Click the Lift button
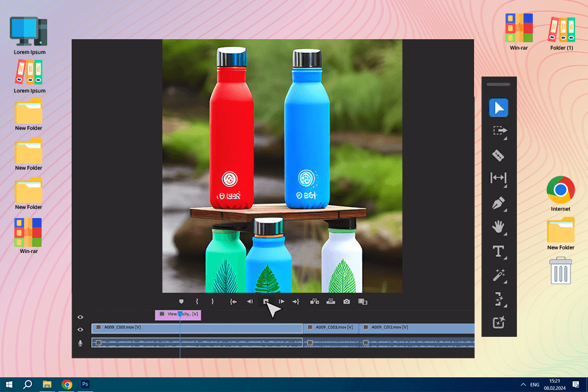Viewport: 588px width, 392px height. [314, 301]
